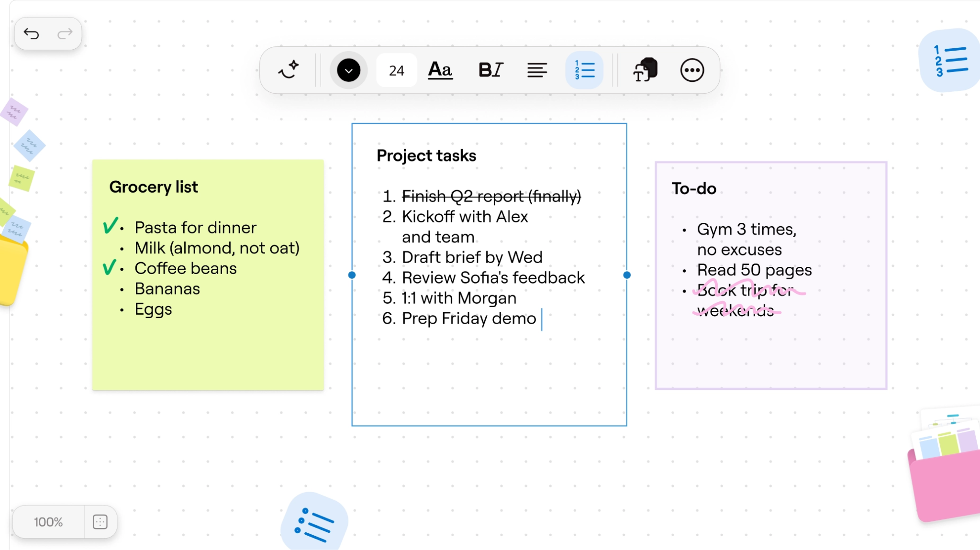Click the Bananas list item

click(167, 289)
